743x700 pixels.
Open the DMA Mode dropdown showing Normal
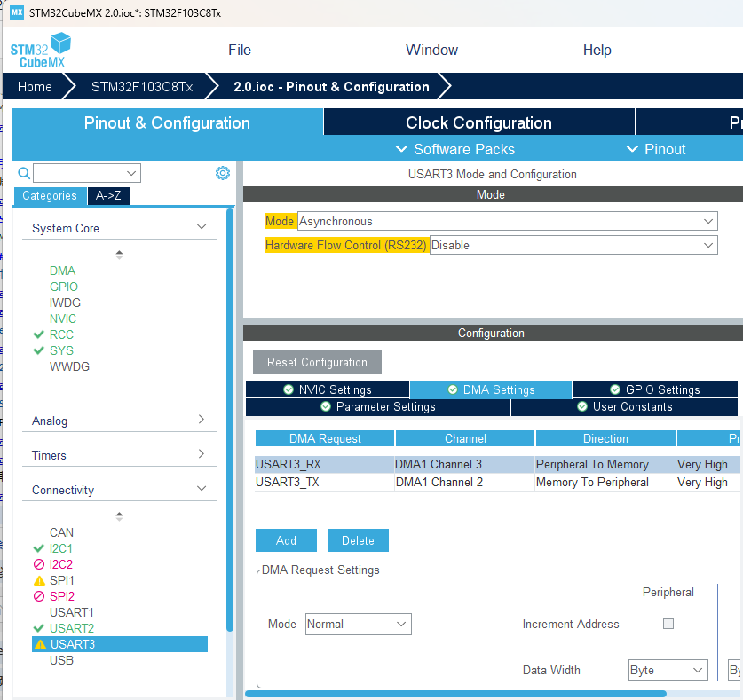359,625
